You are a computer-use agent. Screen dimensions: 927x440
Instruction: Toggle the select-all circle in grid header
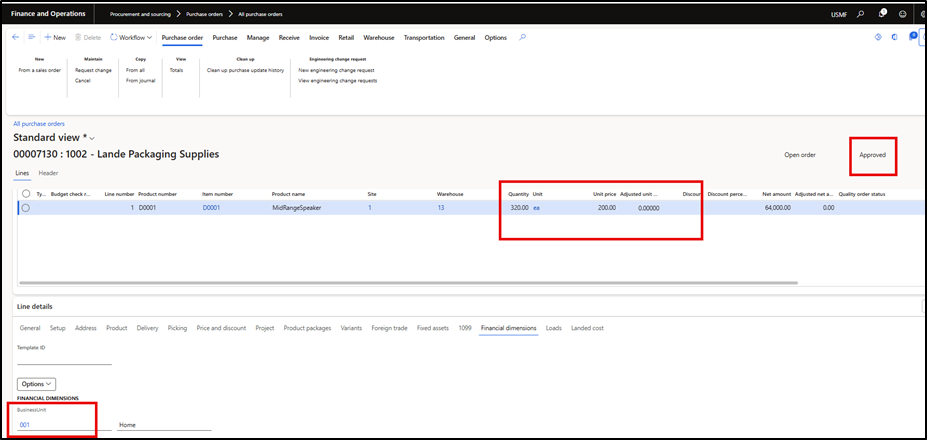pyautogui.click(x=26, y=194)
